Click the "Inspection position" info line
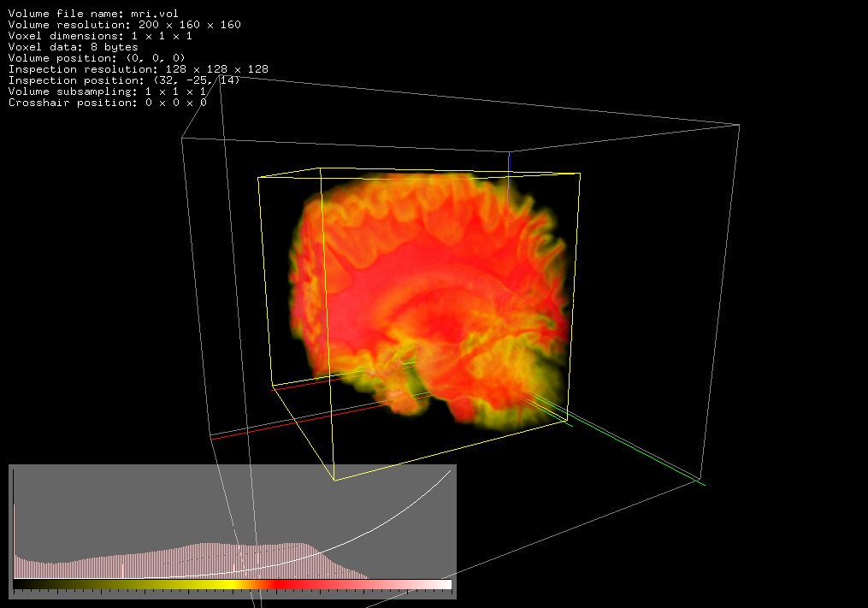This screenshot has width=868, height=608. [x=124, y=80]
